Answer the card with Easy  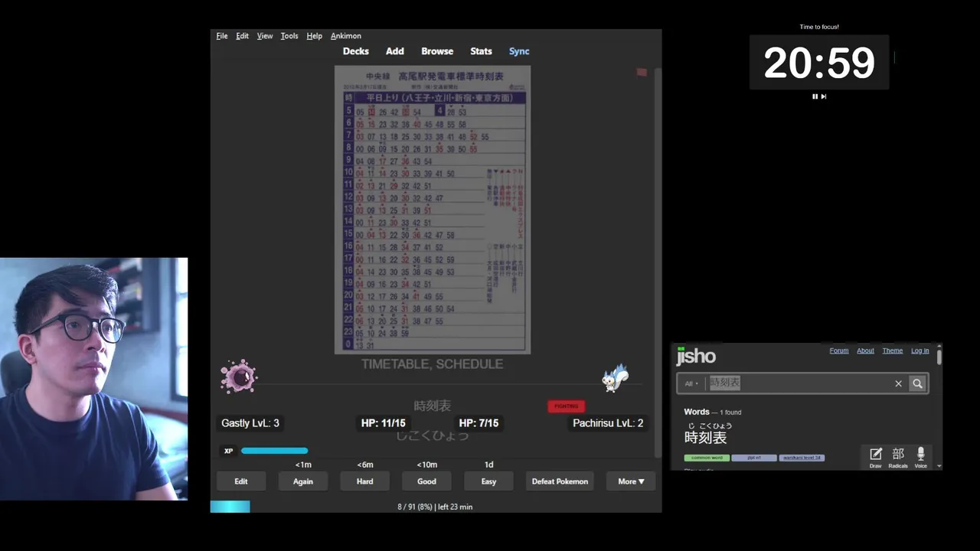pos(488,481)
